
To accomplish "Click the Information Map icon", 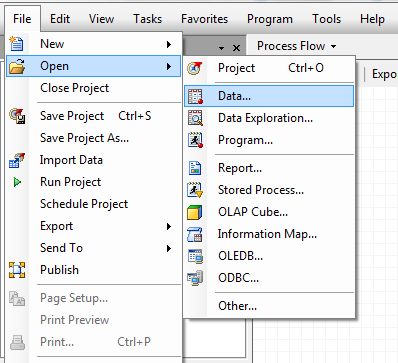I will pos(195,234).
